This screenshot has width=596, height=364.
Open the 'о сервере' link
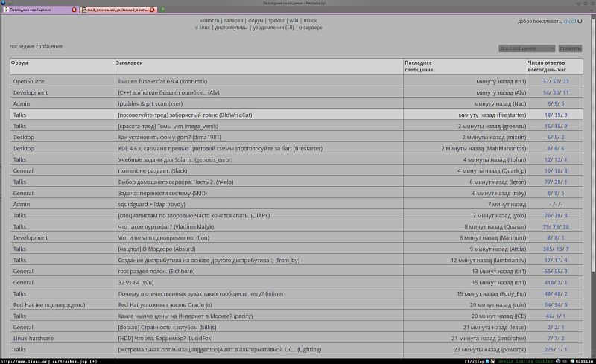click(x=311, y=28)
